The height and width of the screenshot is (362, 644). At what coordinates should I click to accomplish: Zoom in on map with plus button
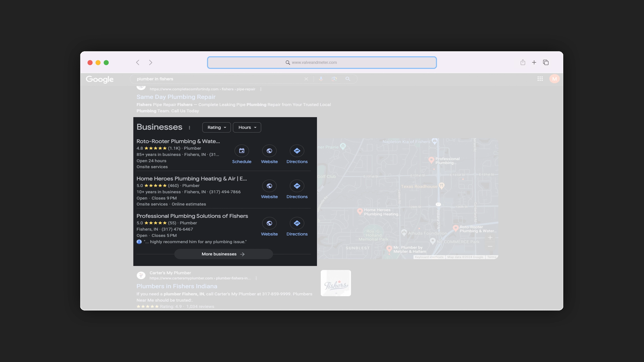[490, 238]
